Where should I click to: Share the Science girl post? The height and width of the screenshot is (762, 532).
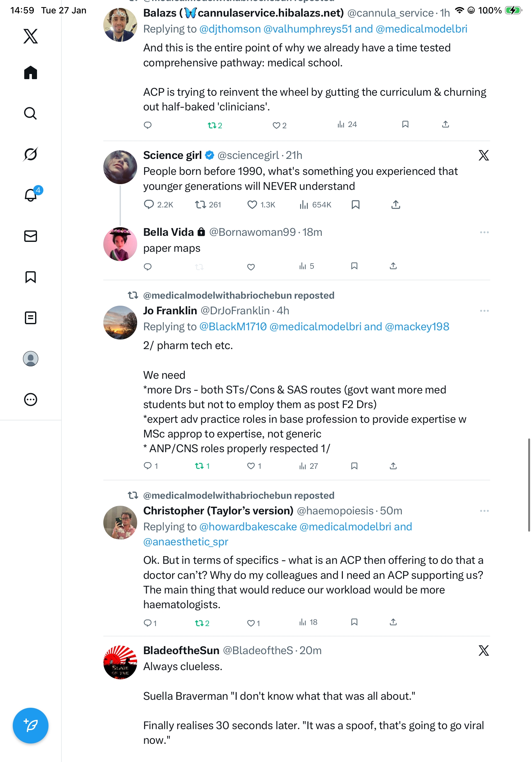coord(395,205)
